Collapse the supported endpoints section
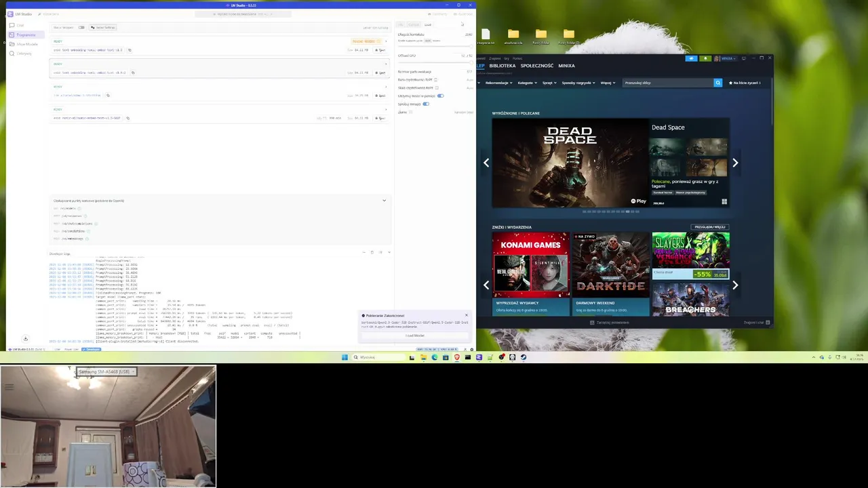The height and width of the screenshot is (488, 868). [384, 201]
